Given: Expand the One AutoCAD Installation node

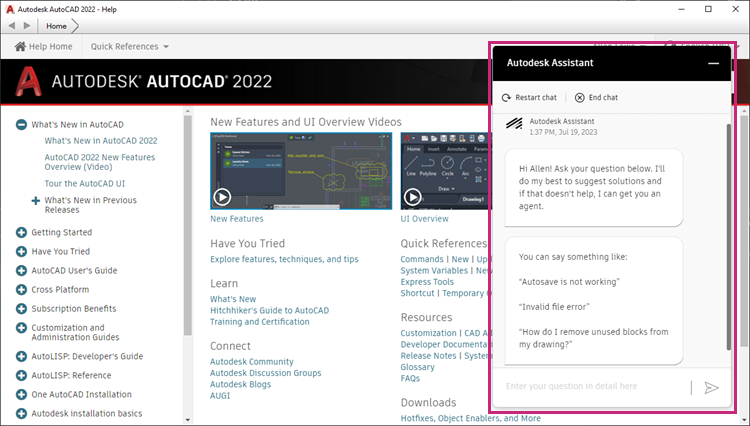Looking at the screenshot, I should [x=21, y=395].
